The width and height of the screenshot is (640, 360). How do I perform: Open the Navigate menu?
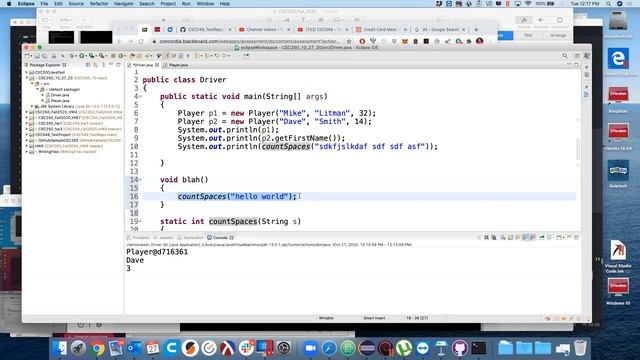(123, 4)
